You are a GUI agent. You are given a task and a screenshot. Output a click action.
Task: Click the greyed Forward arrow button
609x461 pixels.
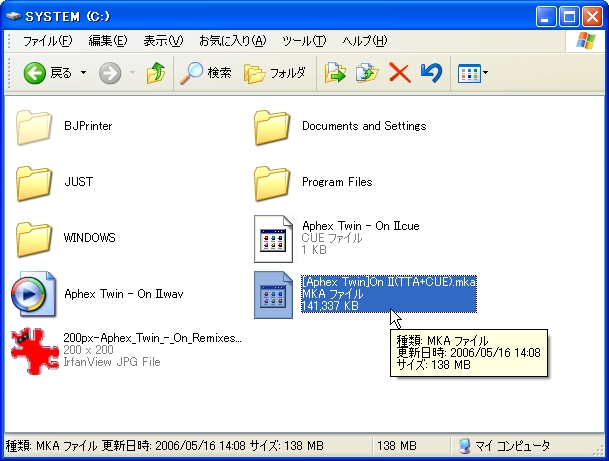(x=110, y=73)
